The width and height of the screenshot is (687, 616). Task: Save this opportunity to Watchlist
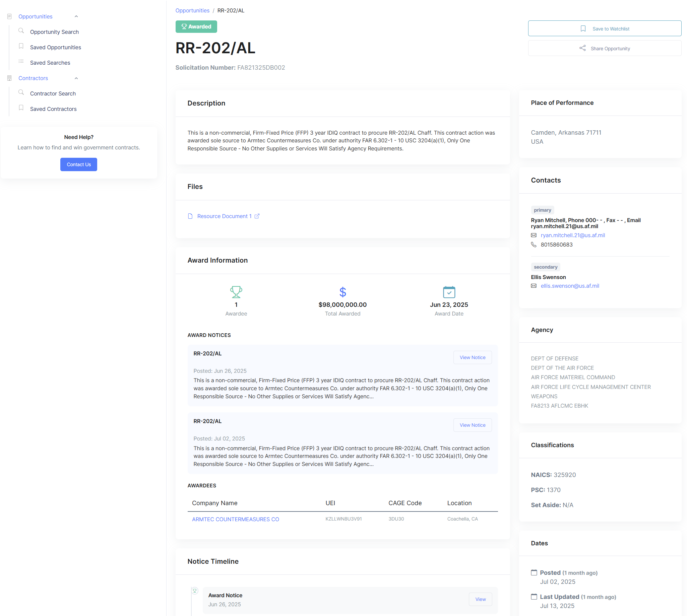click(x=605, y=29)
